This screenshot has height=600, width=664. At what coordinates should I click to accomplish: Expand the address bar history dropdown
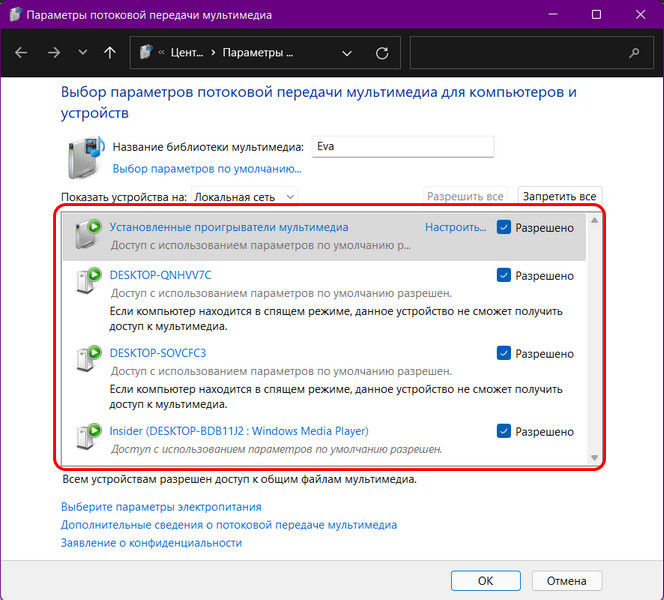click(347, 53)
